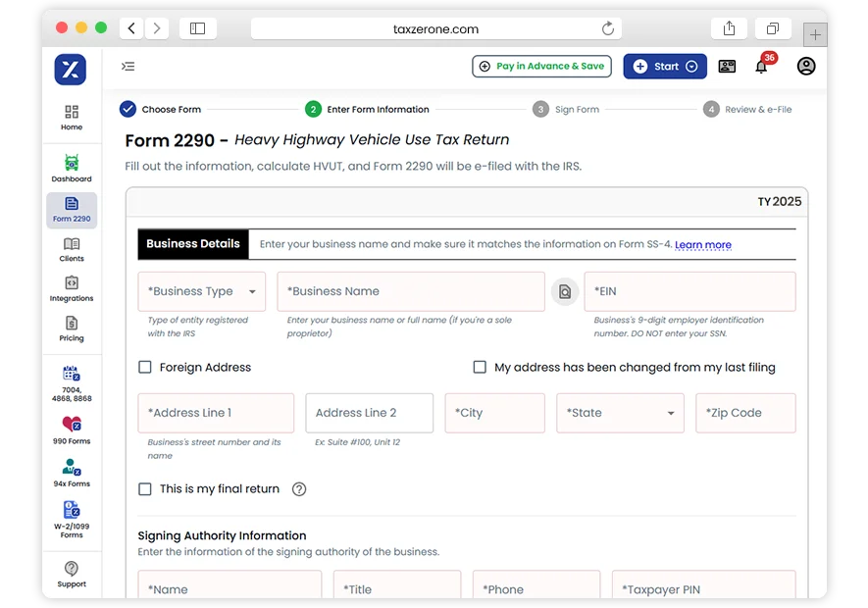
Task: Click inside the Business Name field
Action: click(410, 291)
